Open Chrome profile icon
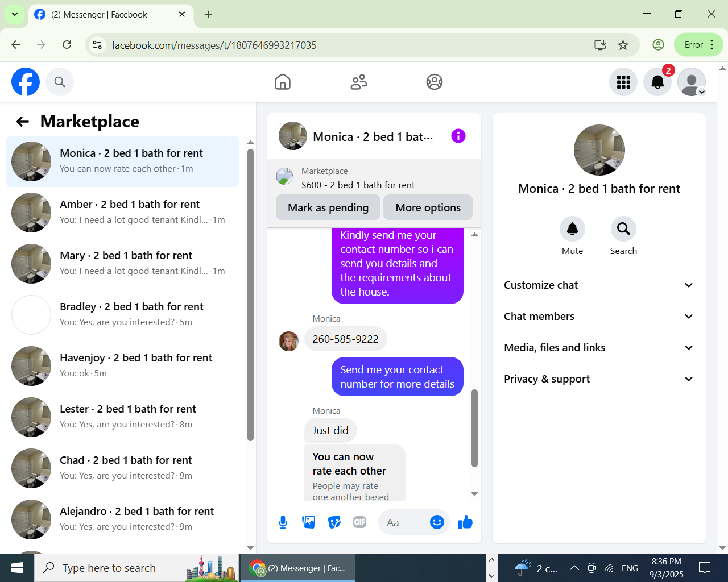The height and width of the screenshot is (582, 728). coord(658,45)
